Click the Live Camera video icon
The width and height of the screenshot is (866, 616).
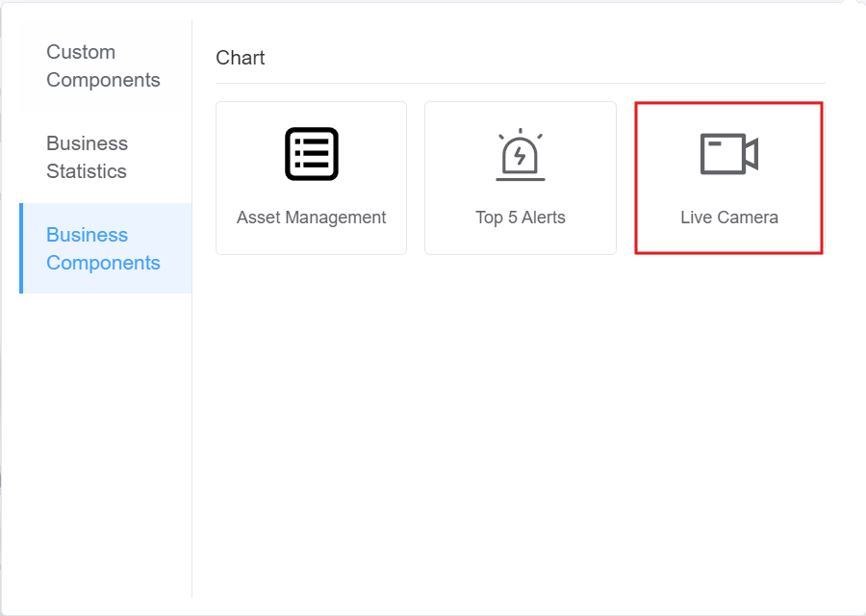point(729,154)
